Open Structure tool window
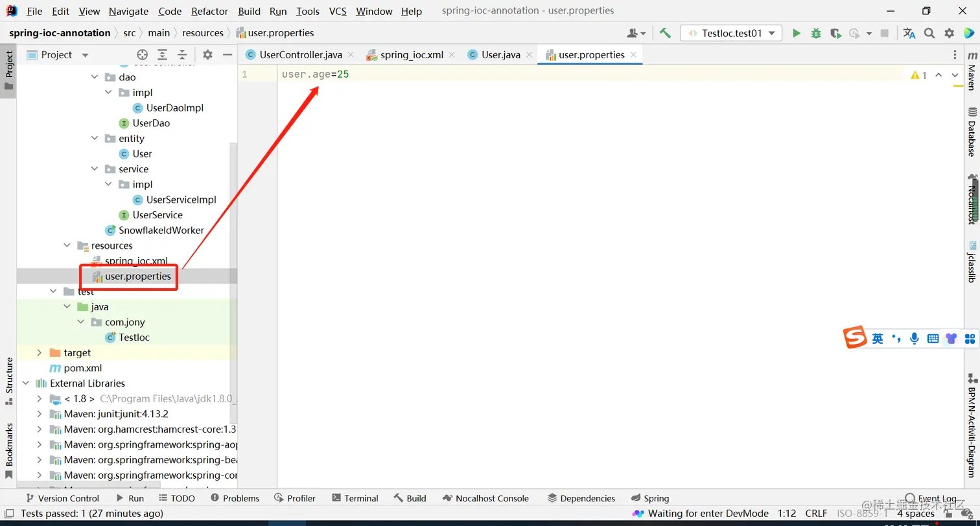This screenshot has height=526, width=980. [x=9, y=382]
